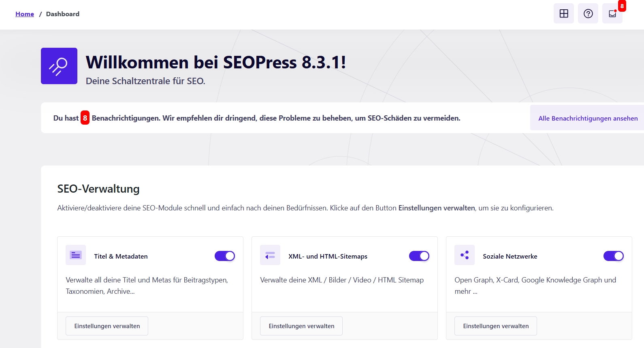
Task: Click the XML- und HTML-Sitemaps module icon
Action: click(x=270, y=255)
